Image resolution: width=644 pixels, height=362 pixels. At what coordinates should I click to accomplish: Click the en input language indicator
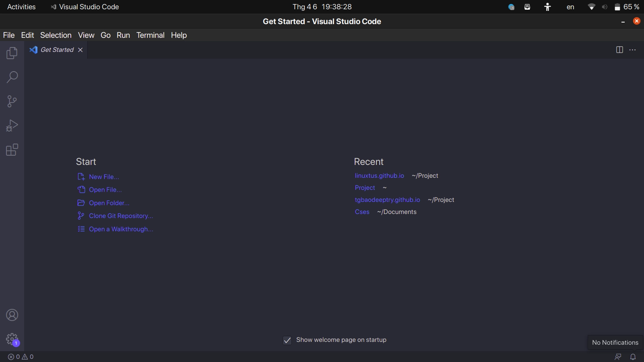570,7
